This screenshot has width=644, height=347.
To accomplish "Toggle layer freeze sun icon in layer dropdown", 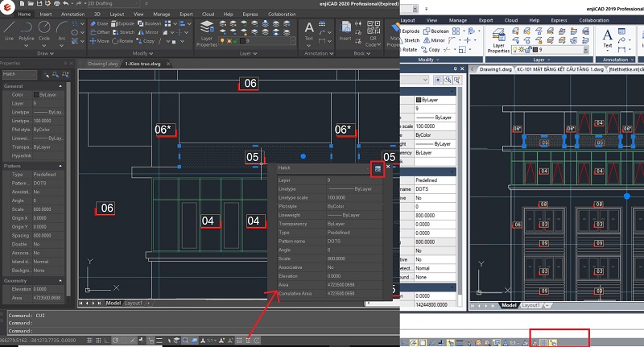I will [229, 41].
